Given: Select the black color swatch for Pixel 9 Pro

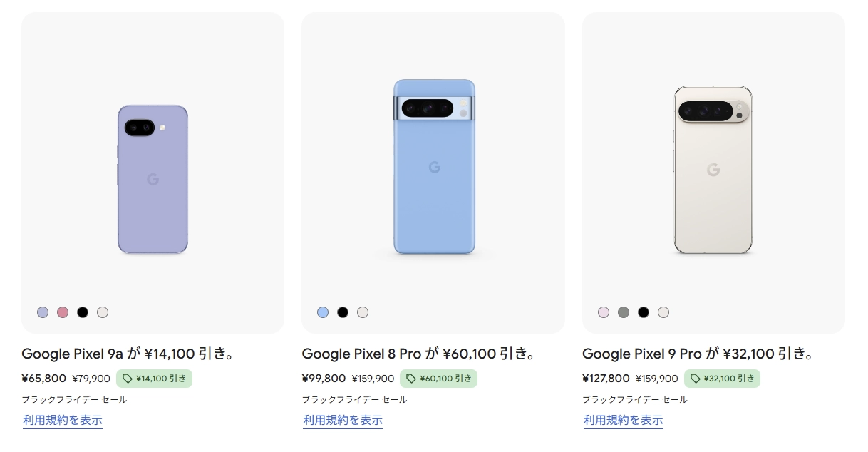Looking at the screenshot, I should 643,312.
